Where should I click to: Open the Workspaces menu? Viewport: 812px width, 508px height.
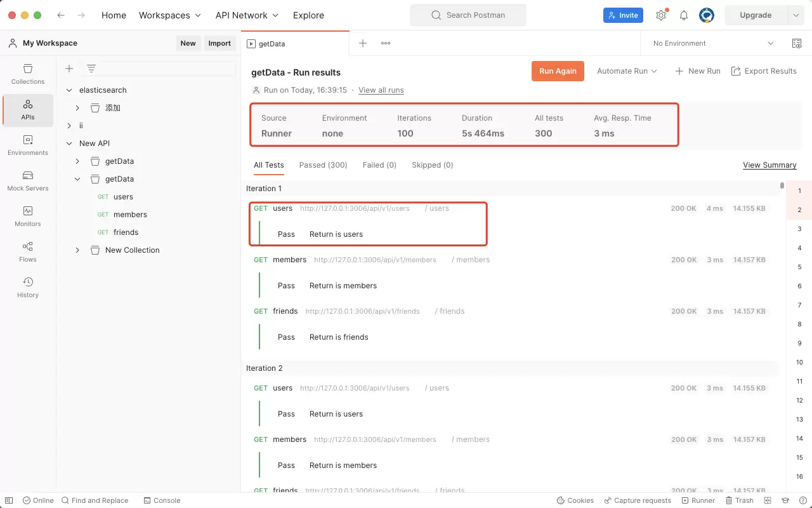[x=170, y=15]
